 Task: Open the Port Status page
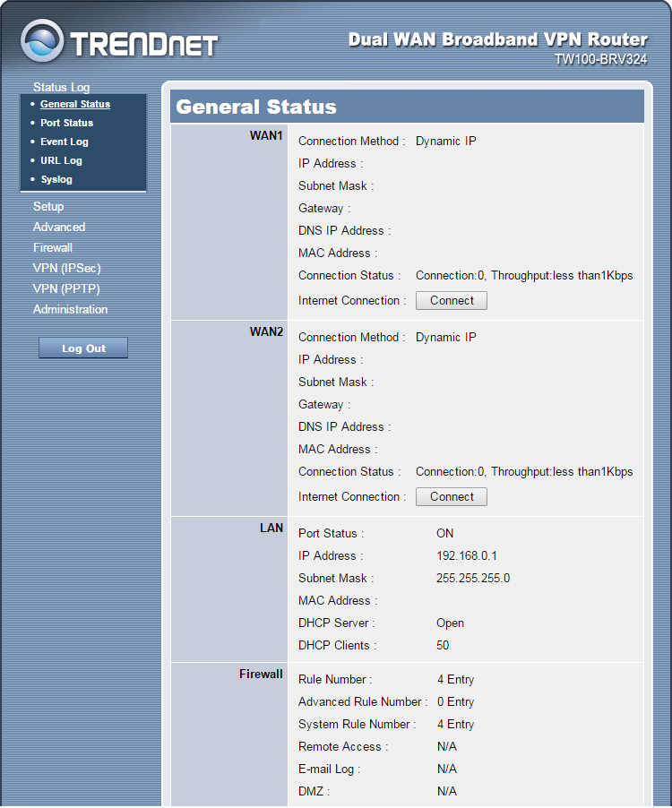(x=66, y=123)
